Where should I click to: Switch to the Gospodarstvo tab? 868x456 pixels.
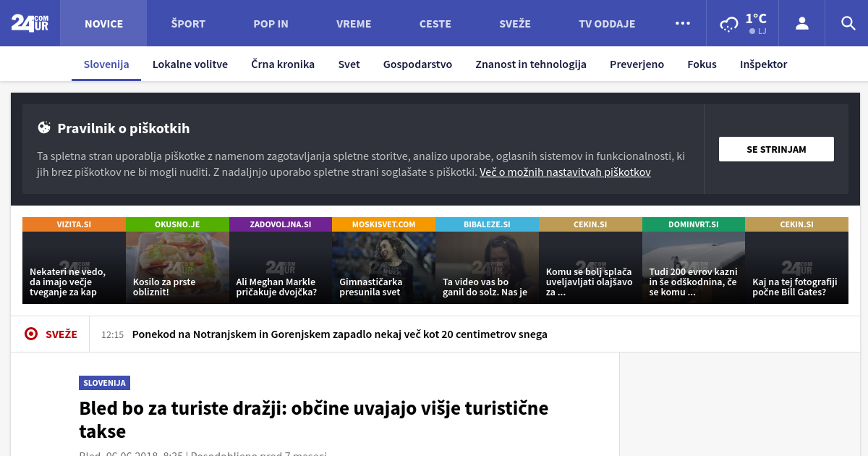[x=417, y=64]
